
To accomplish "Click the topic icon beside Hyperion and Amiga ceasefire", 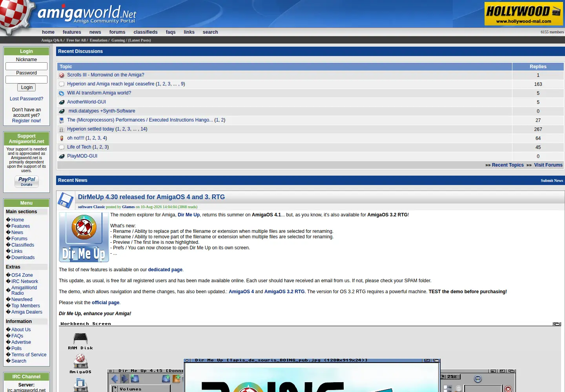I will tap(62, 84).
